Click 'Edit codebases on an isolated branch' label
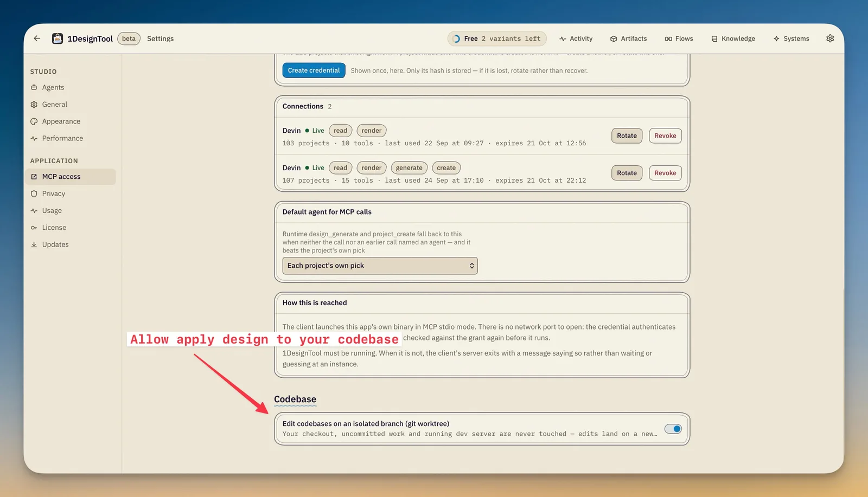The height and width of the screenshot is (497, 868). [366, 424]
